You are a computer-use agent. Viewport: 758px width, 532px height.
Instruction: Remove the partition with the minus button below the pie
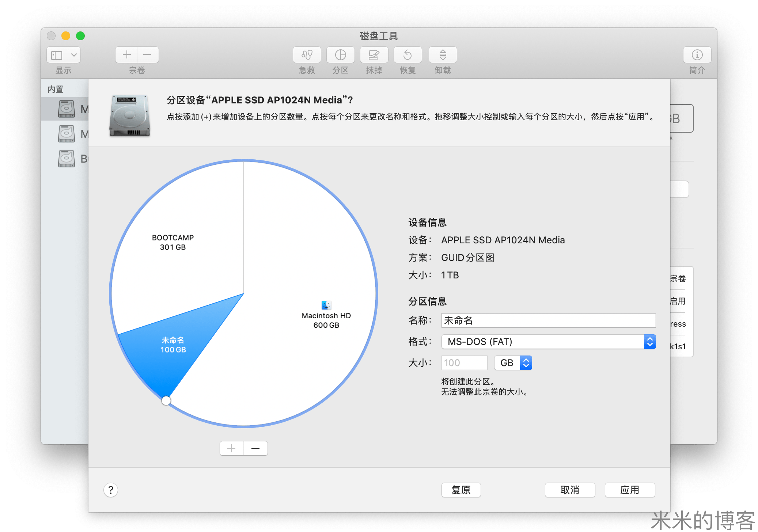(x=255, y=448)
